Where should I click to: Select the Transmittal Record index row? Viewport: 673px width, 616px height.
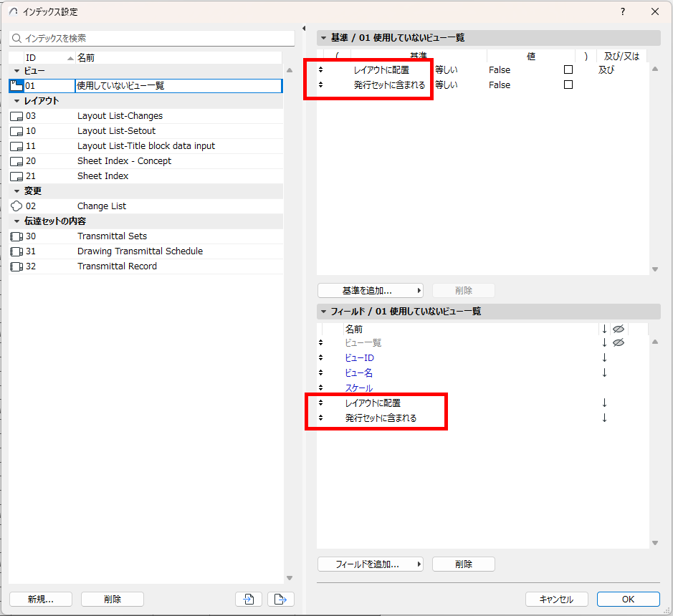146,266
